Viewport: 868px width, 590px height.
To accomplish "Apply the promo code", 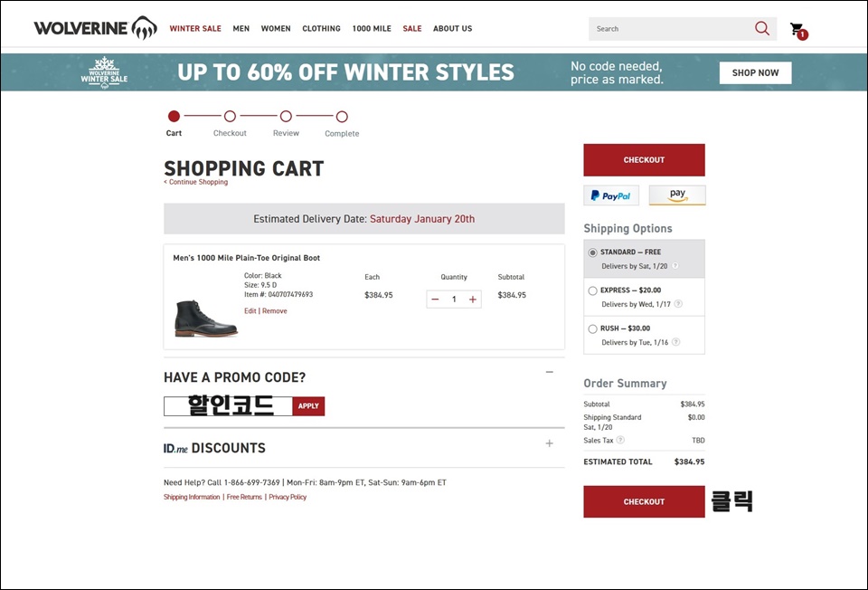I will [x=308, y=406].
